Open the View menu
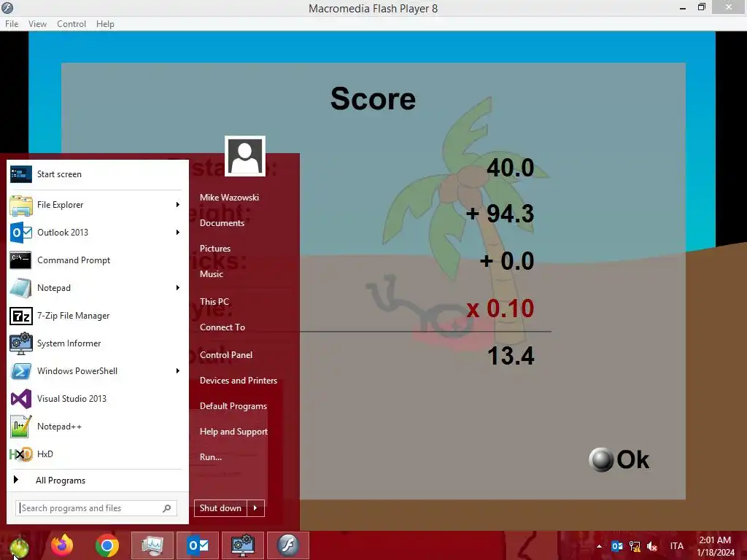747x560 pixels. tap(38, 24)
